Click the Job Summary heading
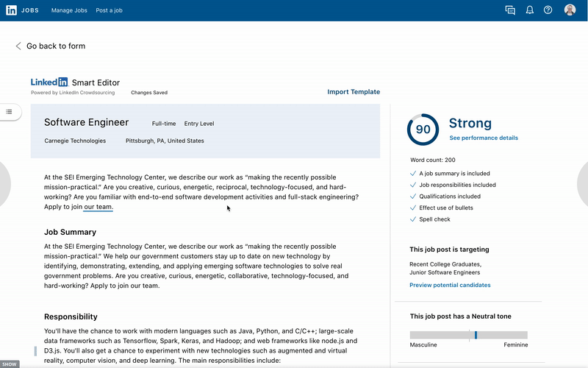This screenshot has width=588, height=368. pyautogui.click(x=70, y=232)
